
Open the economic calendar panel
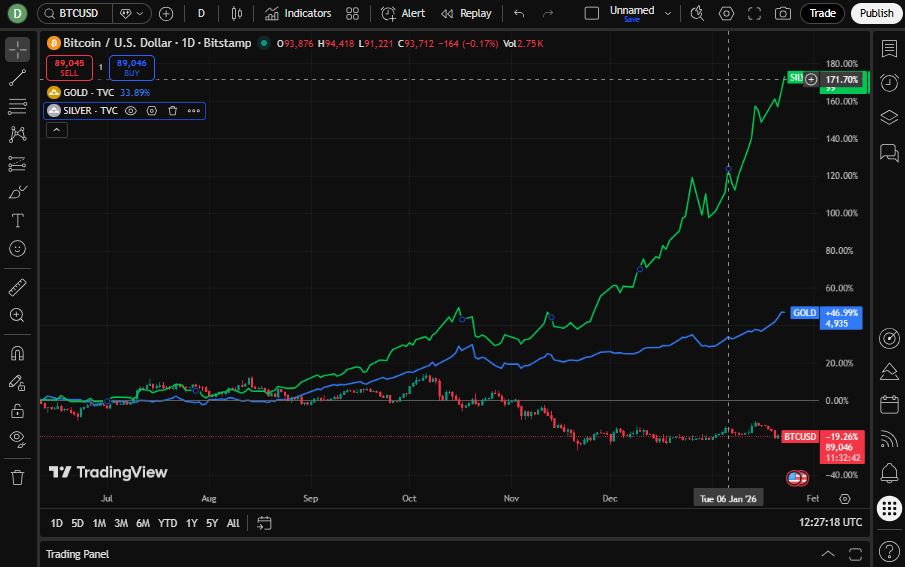point(889,404)
